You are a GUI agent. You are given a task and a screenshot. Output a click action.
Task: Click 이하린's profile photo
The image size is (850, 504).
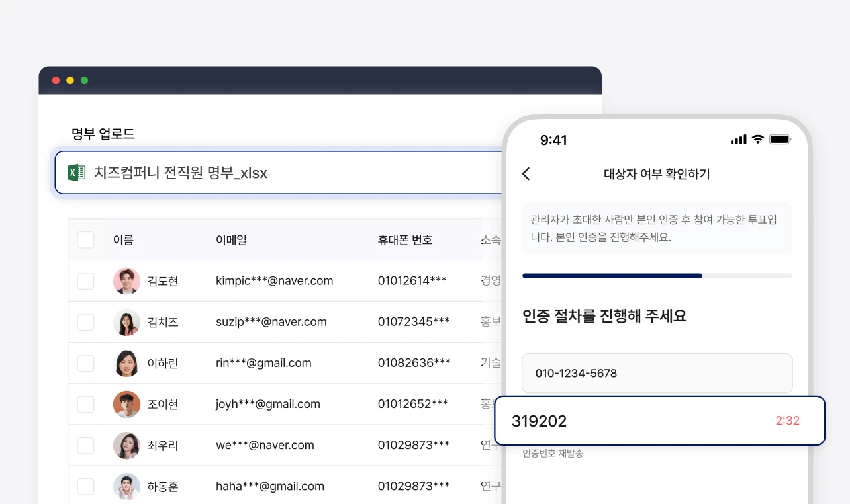pos(126,363)
